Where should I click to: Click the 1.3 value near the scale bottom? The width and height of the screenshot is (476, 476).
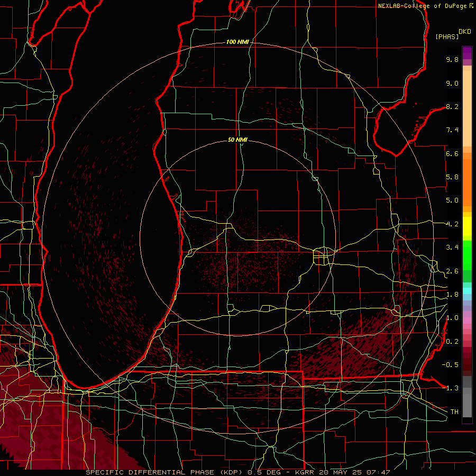point(452,388)
